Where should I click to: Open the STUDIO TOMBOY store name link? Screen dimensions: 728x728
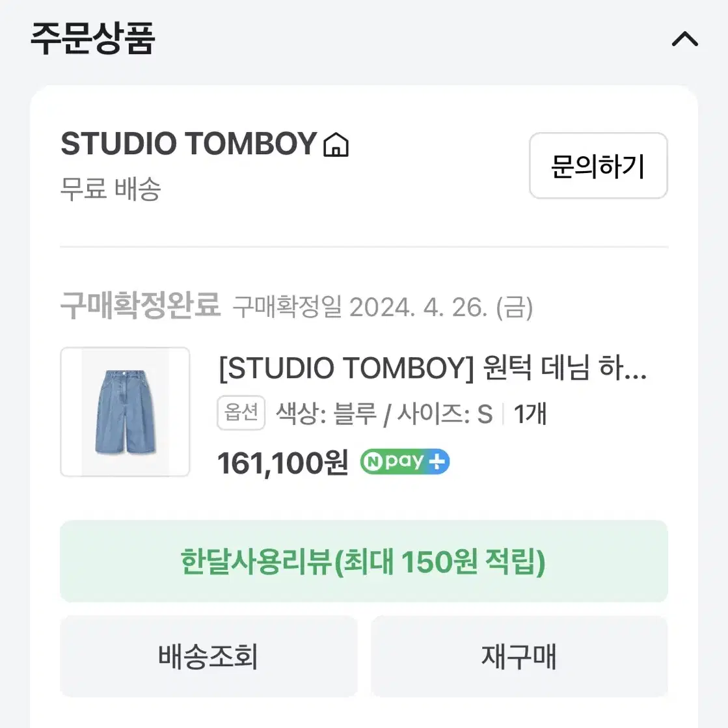(189, 144)
